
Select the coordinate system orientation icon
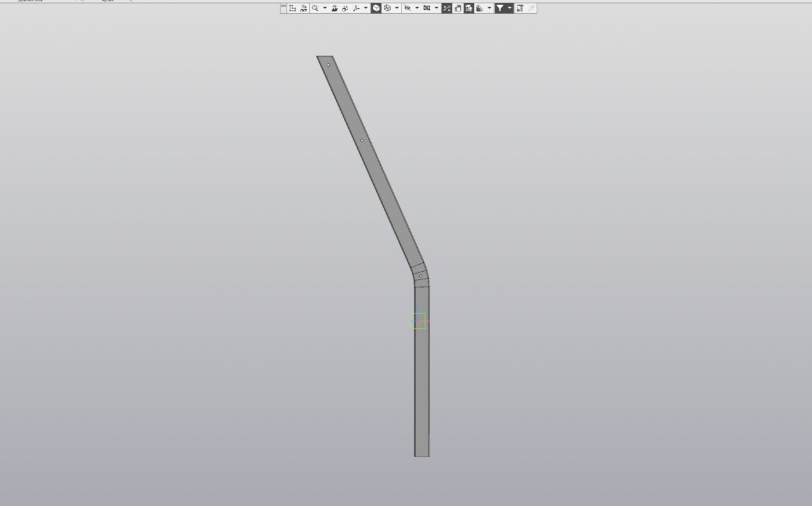(x=292, y=8)
